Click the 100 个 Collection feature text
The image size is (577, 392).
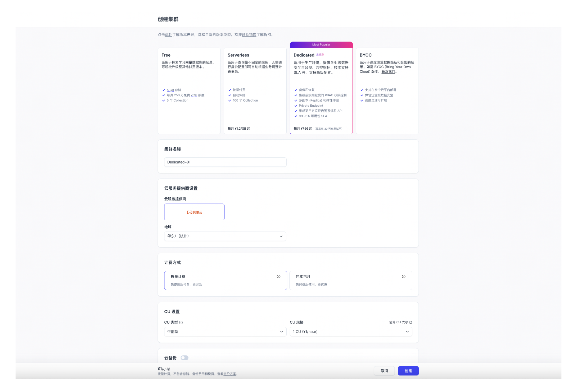pos(245,101)
